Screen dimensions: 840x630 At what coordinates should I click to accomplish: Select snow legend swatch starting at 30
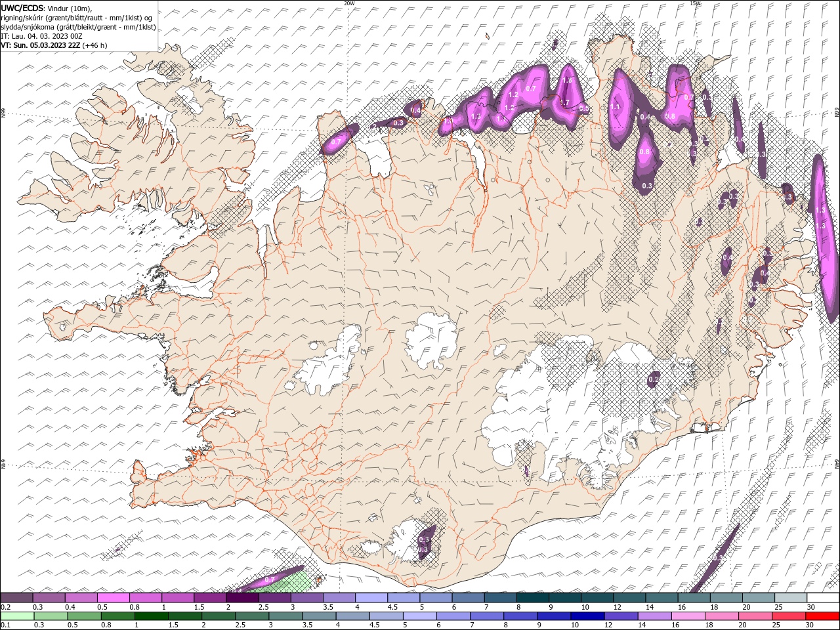[x=823, y=598]
